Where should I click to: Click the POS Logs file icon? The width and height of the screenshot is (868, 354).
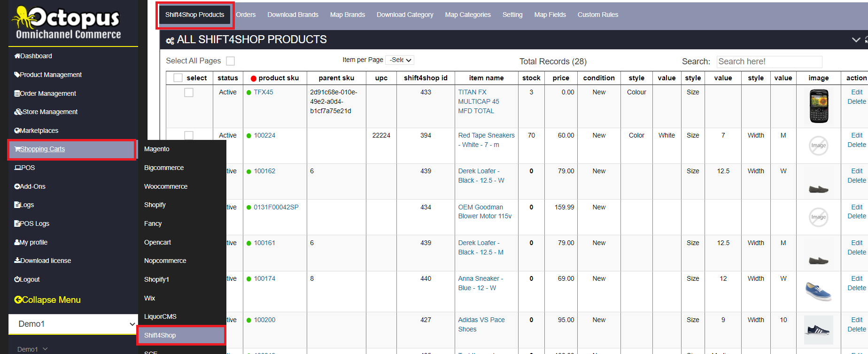(x=17, y=223)
